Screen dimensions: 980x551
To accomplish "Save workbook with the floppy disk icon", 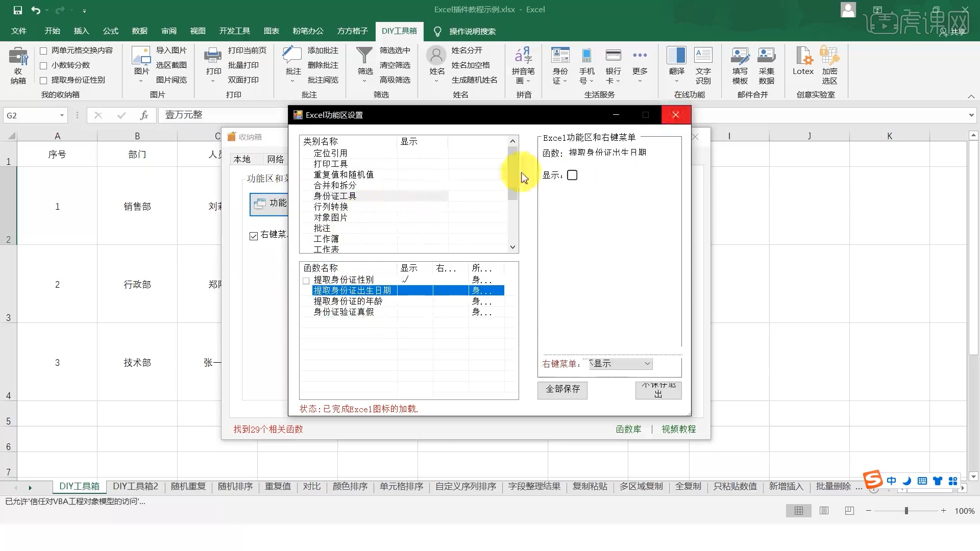I will 17,10.
